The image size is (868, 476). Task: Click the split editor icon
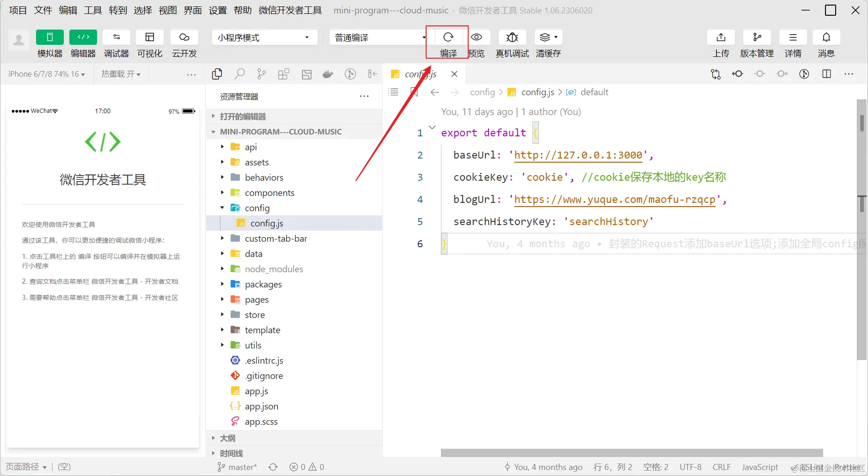[827, 74]
